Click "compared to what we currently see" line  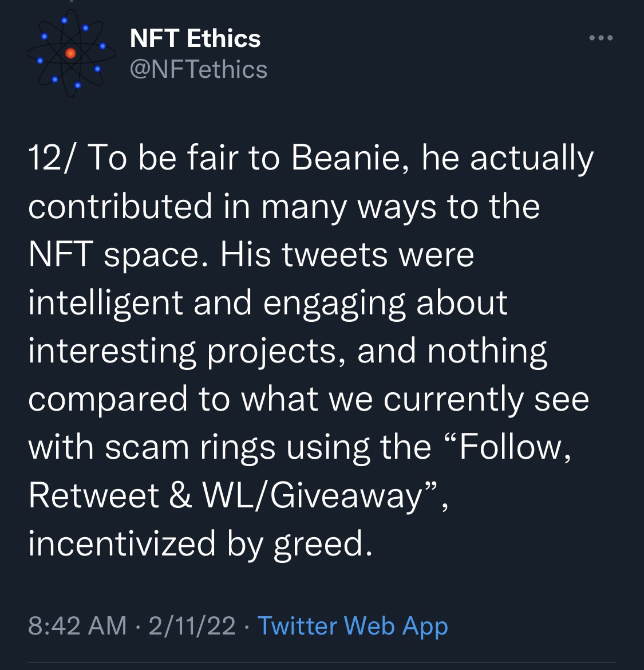tap(309, 399)
